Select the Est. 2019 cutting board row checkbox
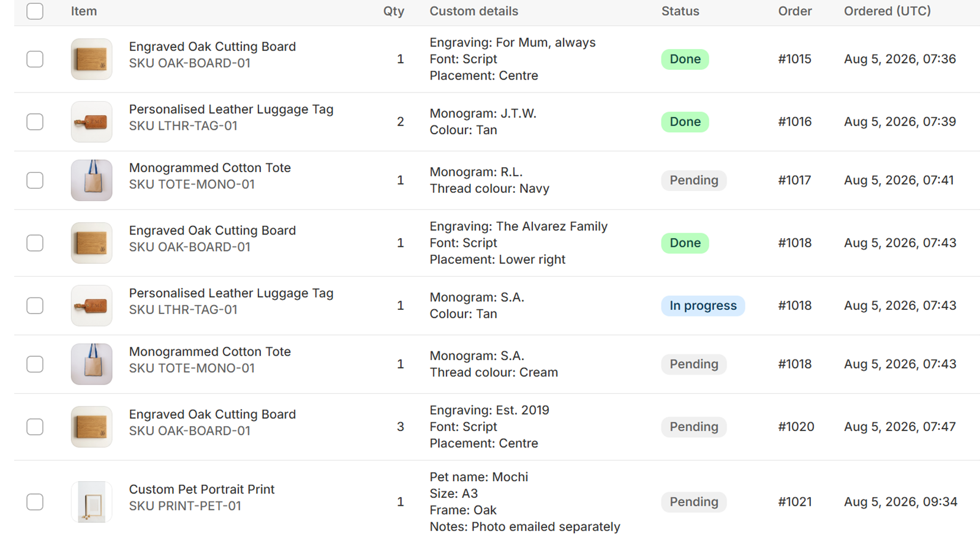Screen dimensions: 980x551 coord(35,427)
